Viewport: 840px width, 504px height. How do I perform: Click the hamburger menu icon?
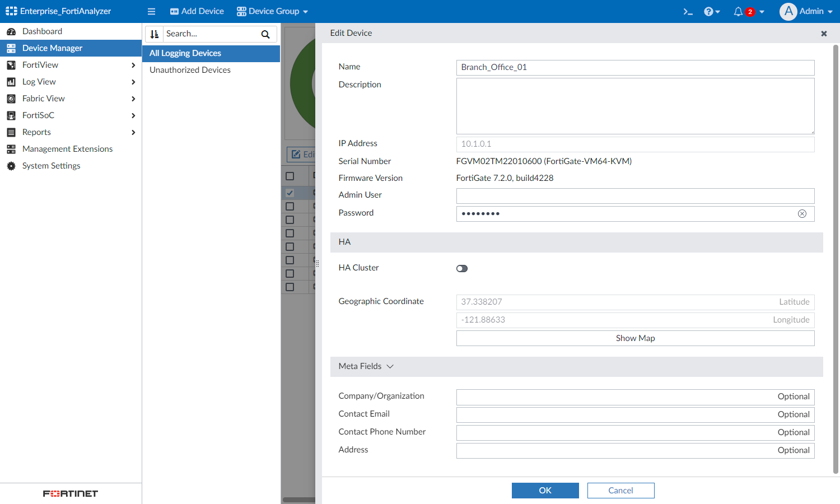(151, 11)
